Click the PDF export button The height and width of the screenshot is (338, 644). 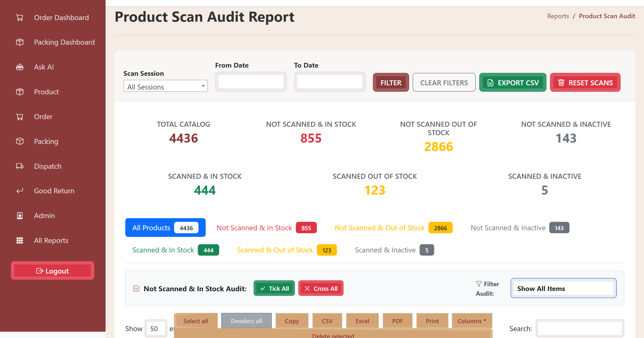click(x=397, y=321)
